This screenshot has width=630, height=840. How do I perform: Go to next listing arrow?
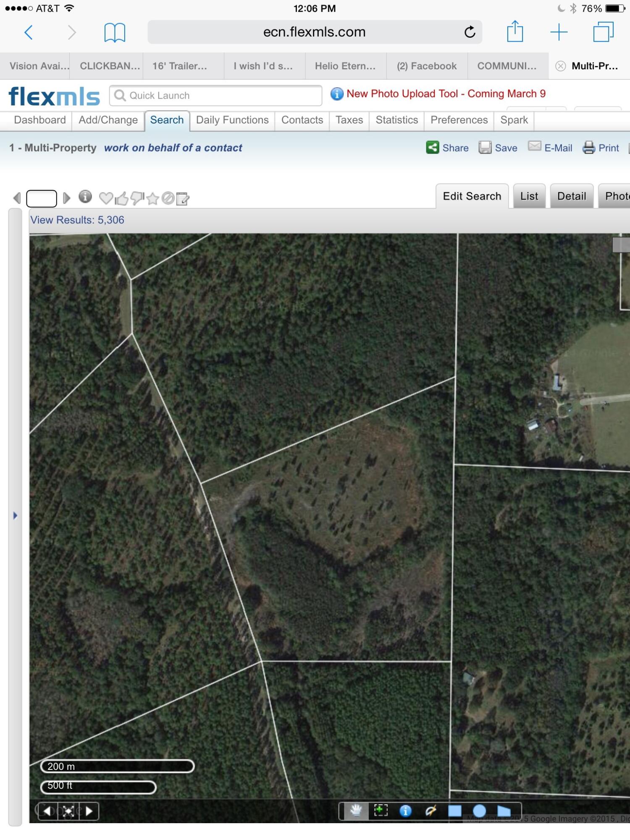[66, 198]
